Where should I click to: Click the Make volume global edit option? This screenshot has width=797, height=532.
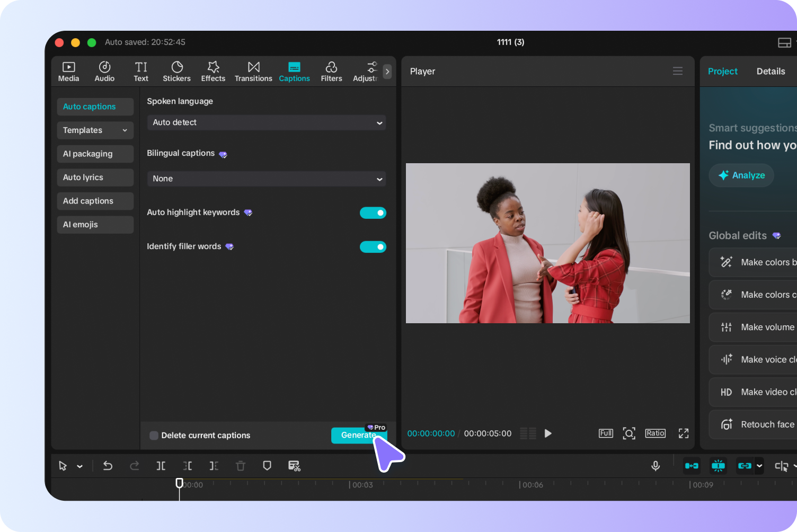point(758,327)
